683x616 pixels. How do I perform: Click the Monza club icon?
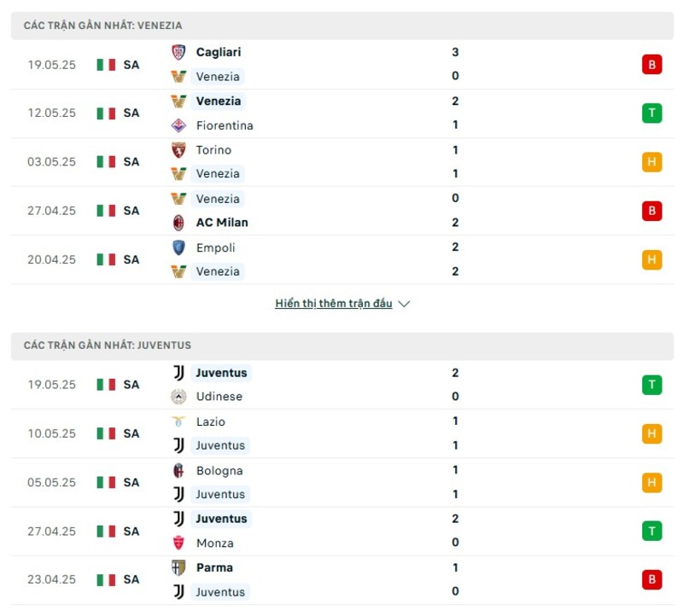[179, 543]
